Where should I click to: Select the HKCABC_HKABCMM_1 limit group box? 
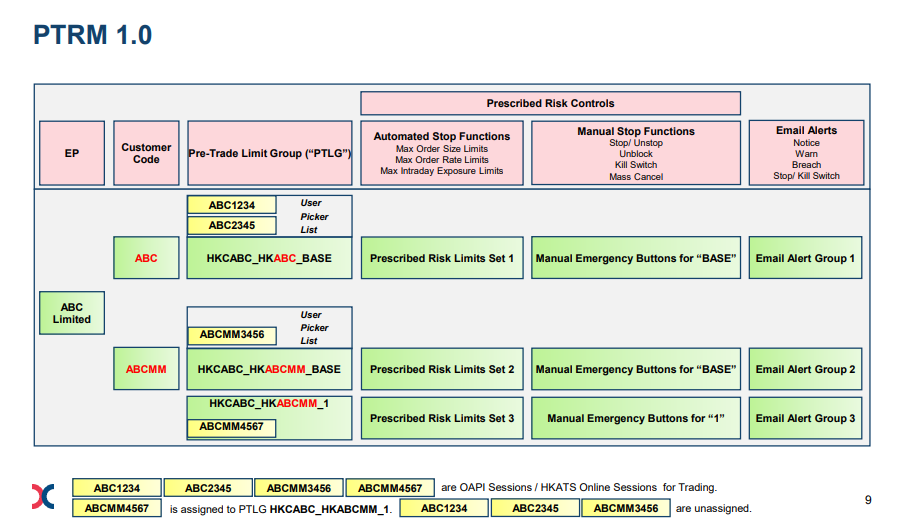[269, 418]
